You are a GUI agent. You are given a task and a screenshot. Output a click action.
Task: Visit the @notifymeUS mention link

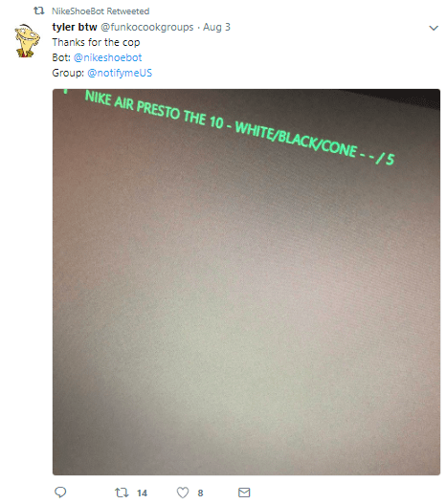point(120,73)
